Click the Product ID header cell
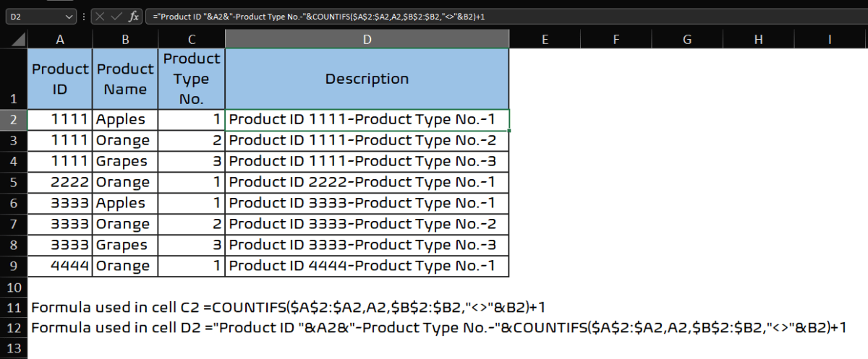The image size is (868, 359). [60, 79]
